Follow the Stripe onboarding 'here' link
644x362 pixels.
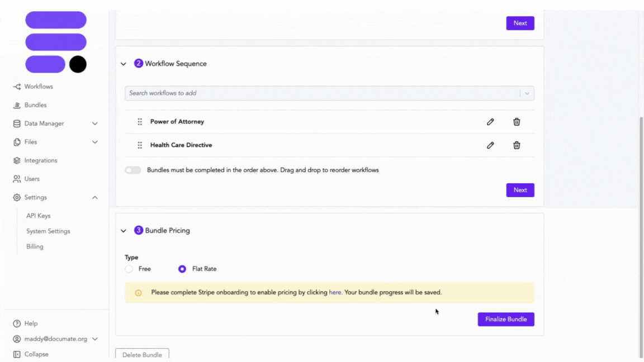(335, 293)
